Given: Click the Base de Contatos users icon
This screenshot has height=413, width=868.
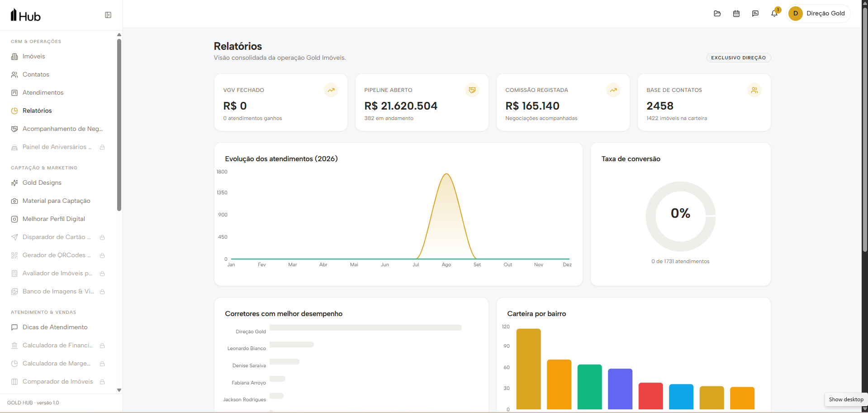Looking at the screenshot, I should [754, 90].
